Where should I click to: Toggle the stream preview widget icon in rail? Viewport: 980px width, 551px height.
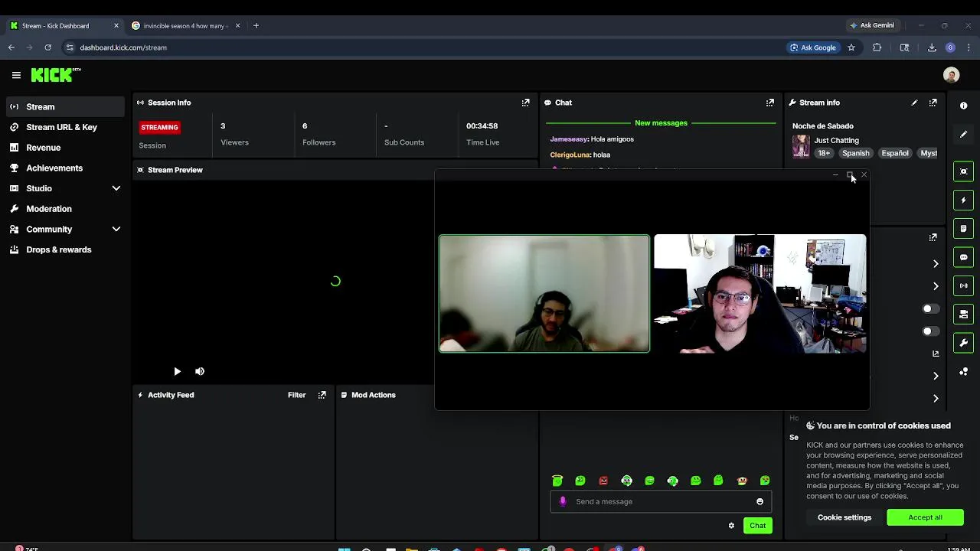[964, 171]
